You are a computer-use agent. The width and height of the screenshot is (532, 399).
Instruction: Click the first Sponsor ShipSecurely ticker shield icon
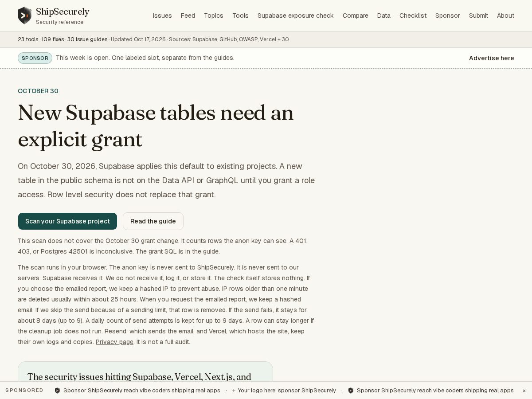click(x=57, y=391)
